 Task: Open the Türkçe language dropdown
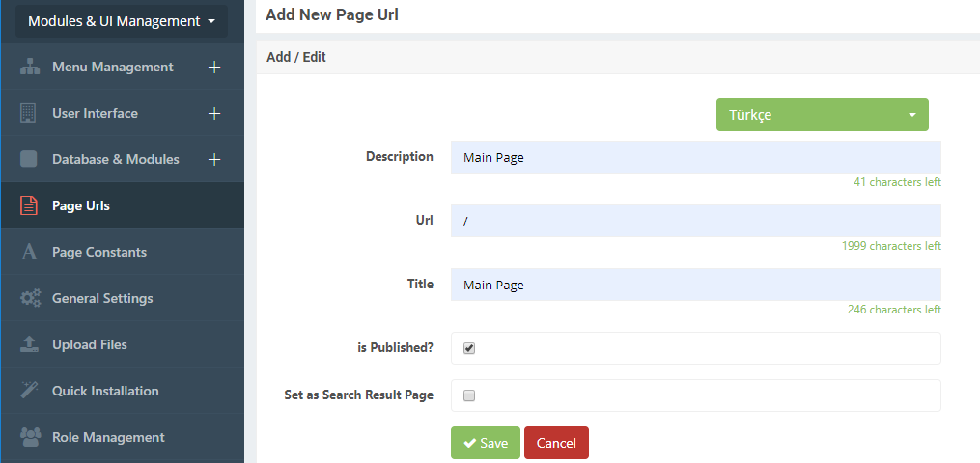[822, 115]
